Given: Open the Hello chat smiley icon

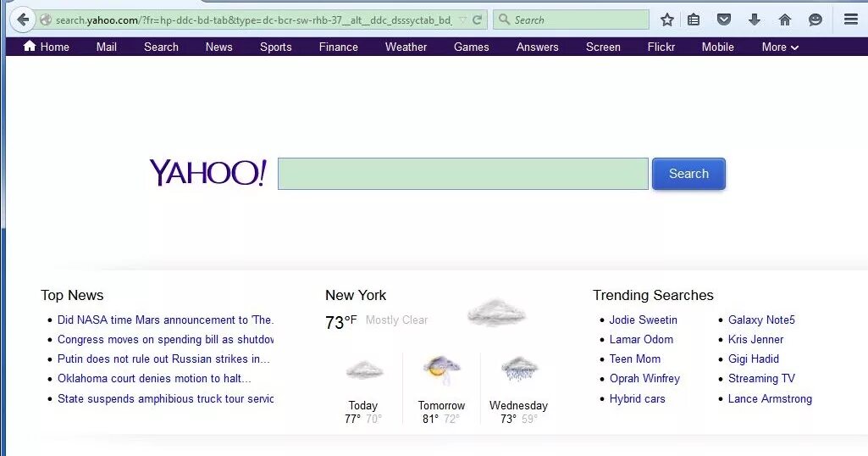Looking at the screenshot, I should (815, 20).
